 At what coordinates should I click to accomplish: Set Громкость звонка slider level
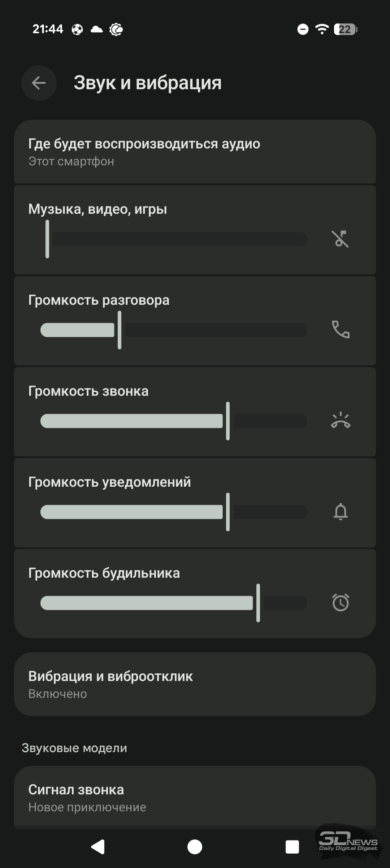tap(174, 421)
